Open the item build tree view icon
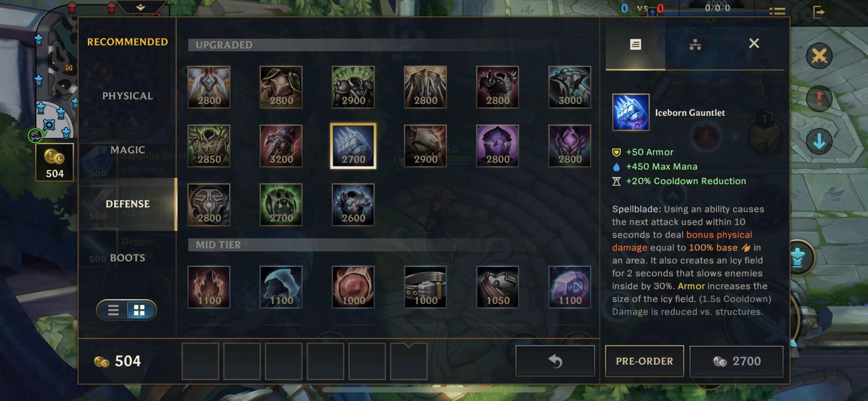The image size is (868, 401). [x=695, y=45]
